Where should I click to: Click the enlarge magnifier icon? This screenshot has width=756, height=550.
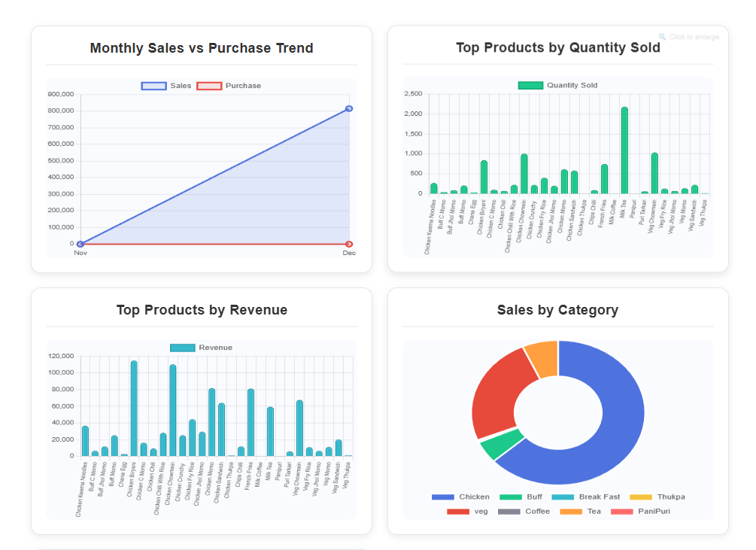pyautogui.click(x=660, y=36)
